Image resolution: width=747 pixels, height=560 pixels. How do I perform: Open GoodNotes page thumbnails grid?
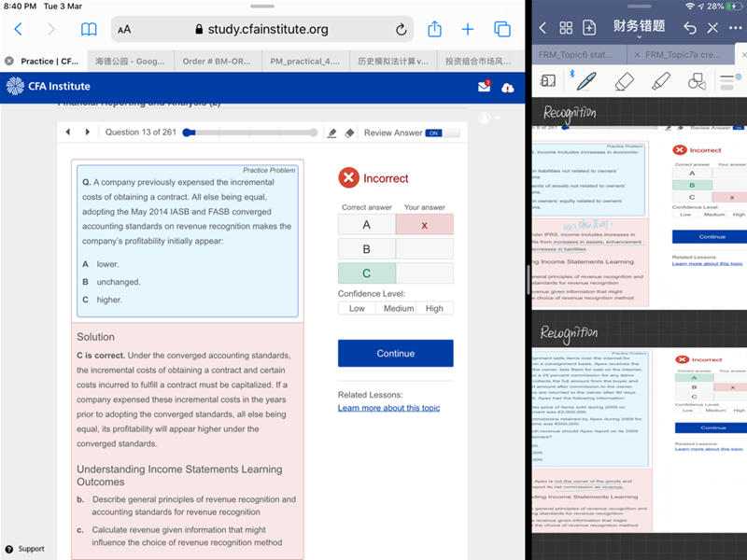point(566,28)
